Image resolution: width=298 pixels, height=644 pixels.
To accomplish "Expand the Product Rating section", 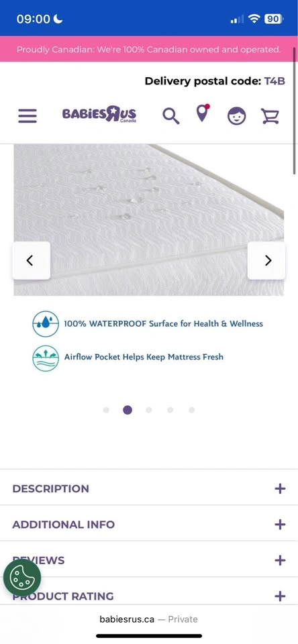I will point(149,595).
